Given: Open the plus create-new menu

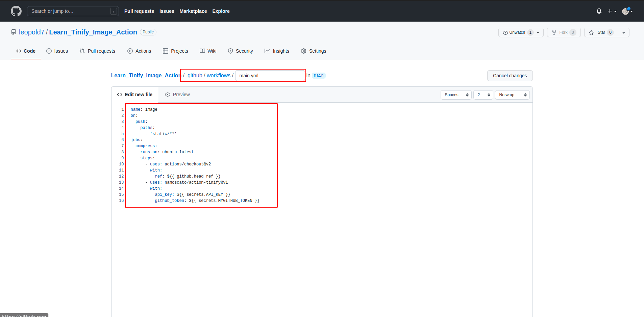Looking at the screenshot, I should [612, 11].
